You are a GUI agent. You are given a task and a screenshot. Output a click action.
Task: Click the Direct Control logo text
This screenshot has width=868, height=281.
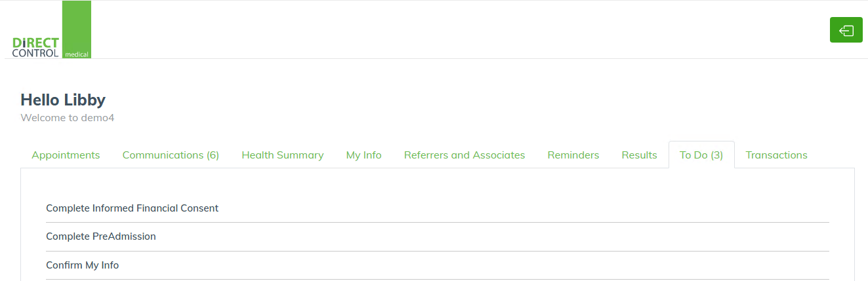(35, 47)
